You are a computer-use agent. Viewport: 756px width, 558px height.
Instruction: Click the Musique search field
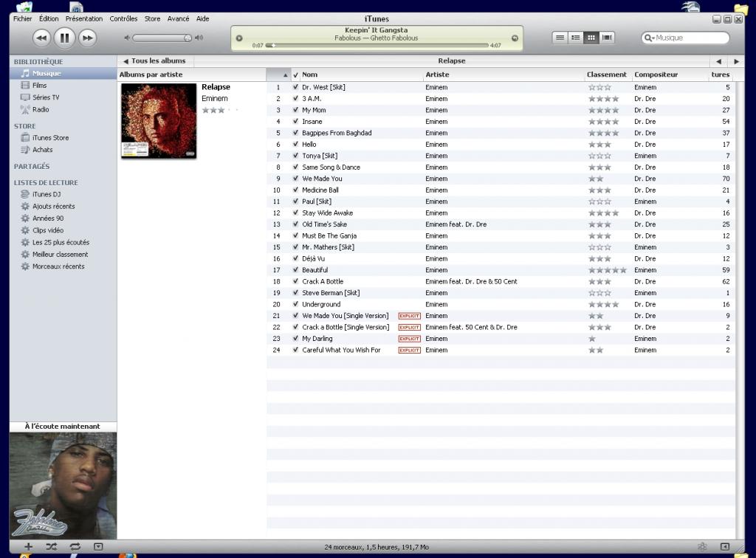685,38
